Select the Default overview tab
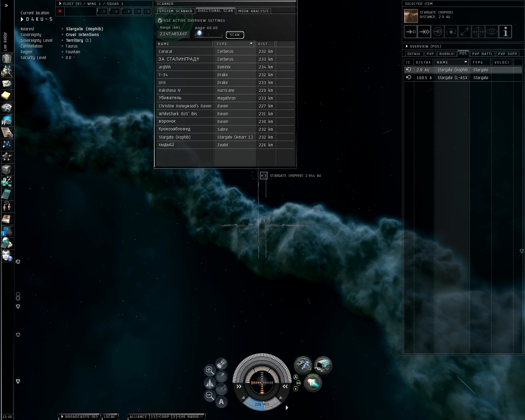The image size is (525, 420). click(x=414, y=54)
